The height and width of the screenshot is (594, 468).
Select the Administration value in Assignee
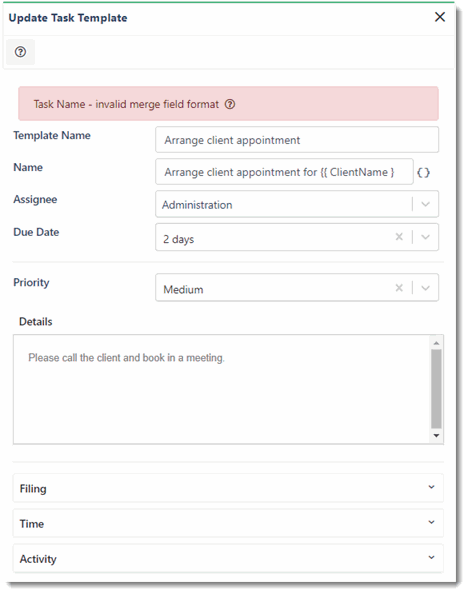click(197, 205)
